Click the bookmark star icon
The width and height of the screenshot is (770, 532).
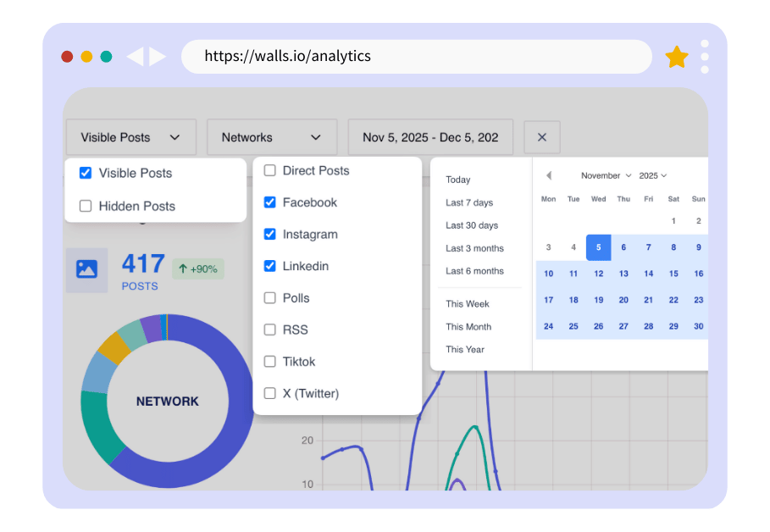tap(676, 56)
